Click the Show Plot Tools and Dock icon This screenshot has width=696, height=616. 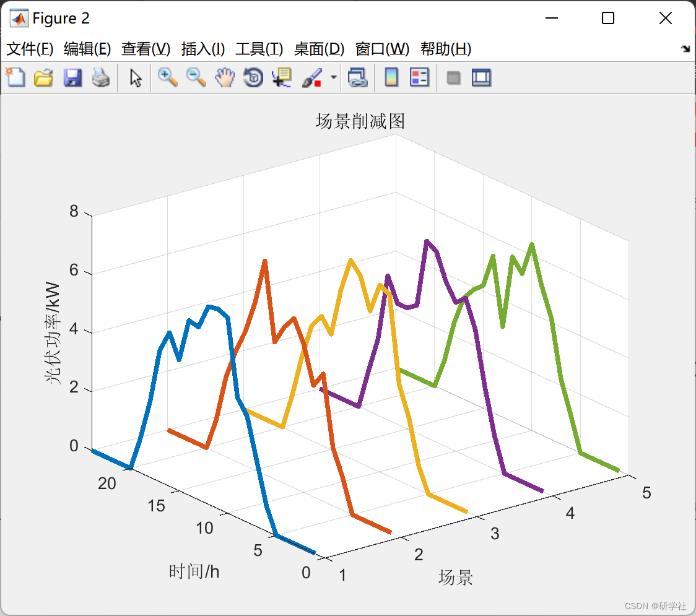[482, 77]
